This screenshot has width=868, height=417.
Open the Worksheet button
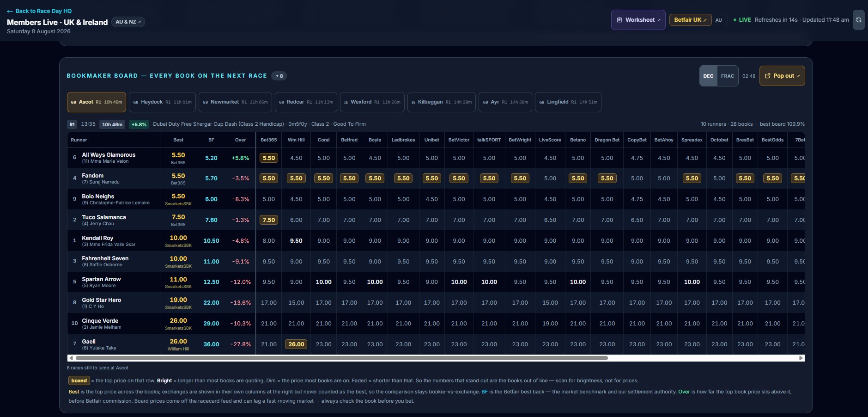click(x=638, y=20)
